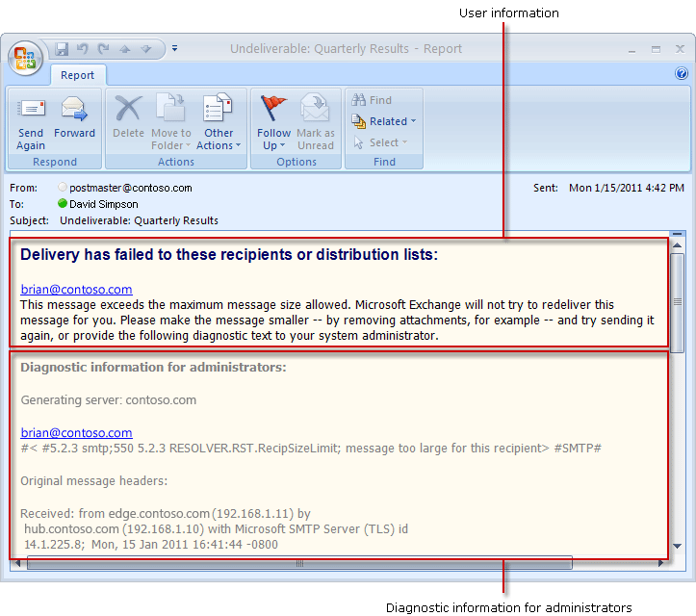Open the Help question mark icon

[x=682, y=73]
